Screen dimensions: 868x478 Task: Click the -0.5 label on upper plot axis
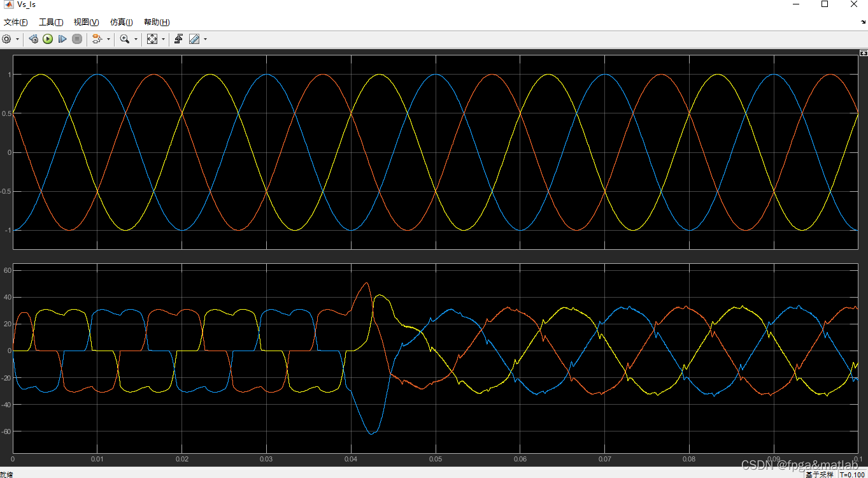coord(6,191)
